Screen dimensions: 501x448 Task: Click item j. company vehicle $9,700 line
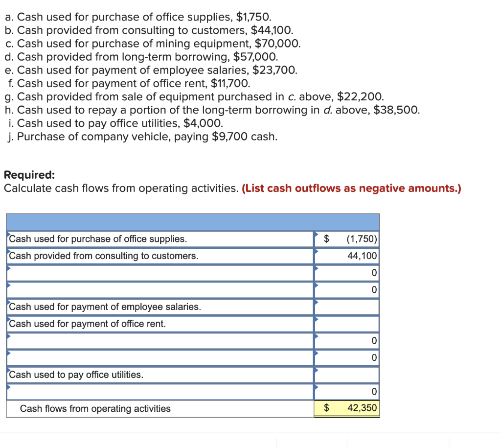coord(142,137)
